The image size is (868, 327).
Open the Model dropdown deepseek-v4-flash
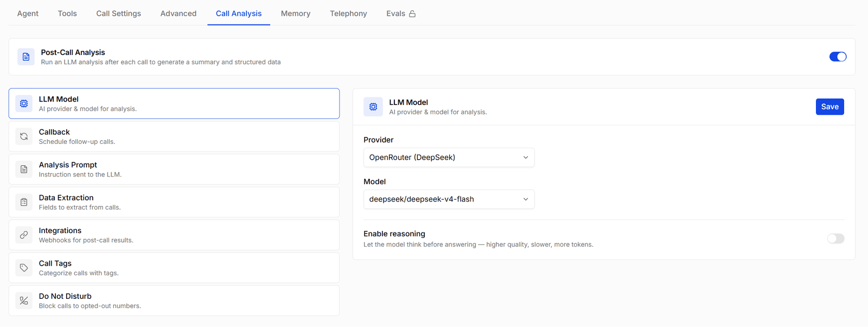(449, 199)
